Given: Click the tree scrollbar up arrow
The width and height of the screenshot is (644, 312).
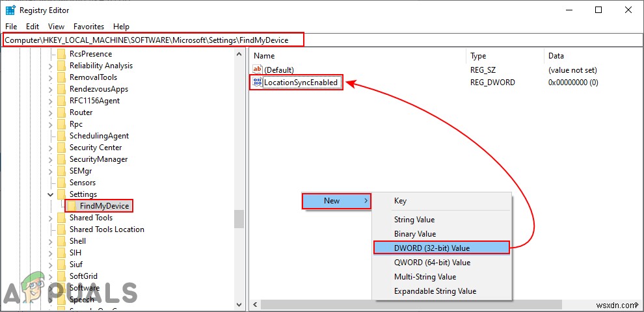Looking at the screenshot, I should pos(239,54).
